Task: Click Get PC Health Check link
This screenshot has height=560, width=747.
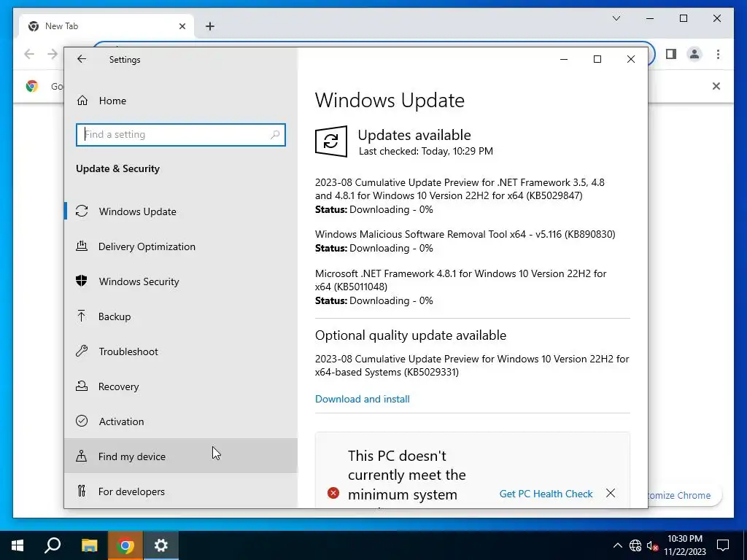Action: 546,494
